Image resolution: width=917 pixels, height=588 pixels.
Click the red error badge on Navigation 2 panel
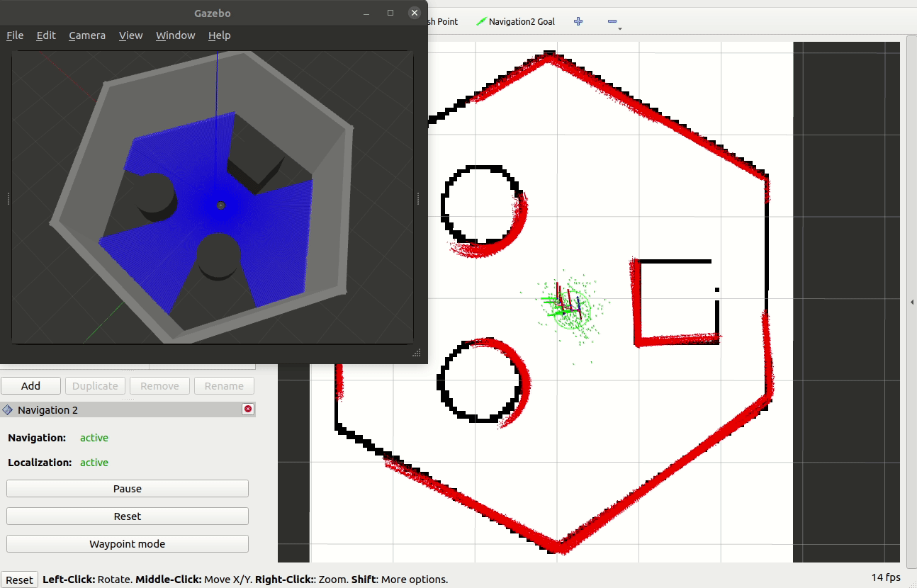pos(247,409)
